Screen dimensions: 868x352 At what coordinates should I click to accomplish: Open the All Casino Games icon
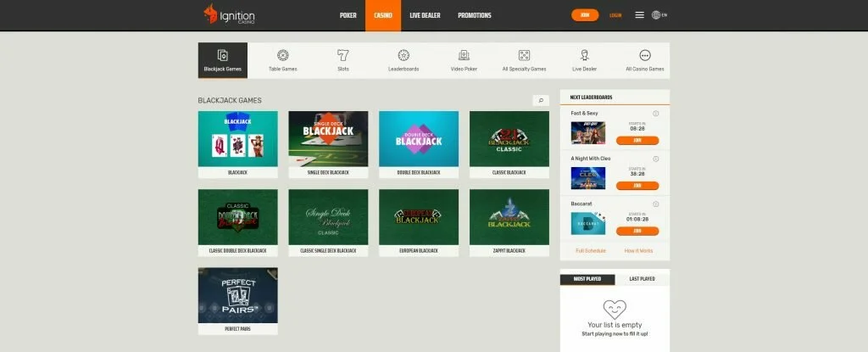644,55
